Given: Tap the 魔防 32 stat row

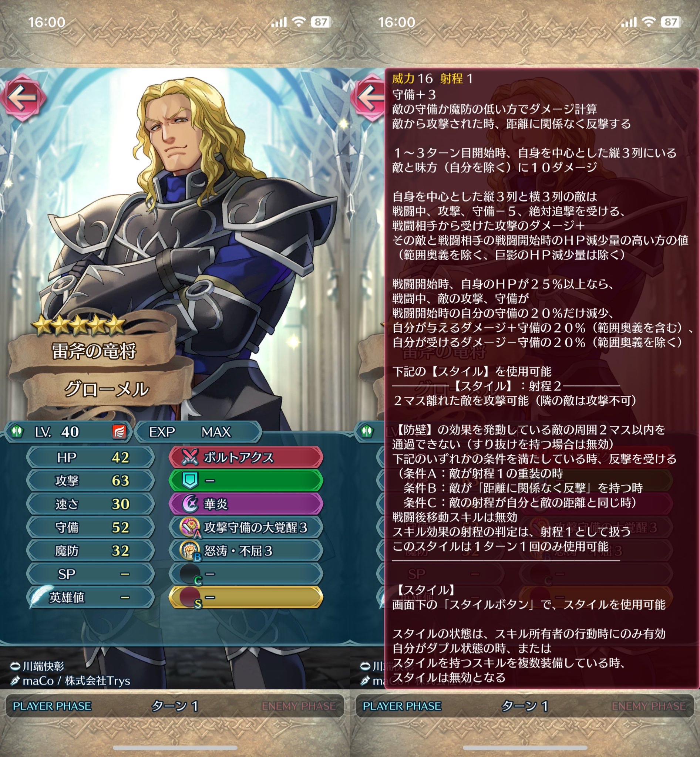Looking at the screenshot, I should 91,551.
